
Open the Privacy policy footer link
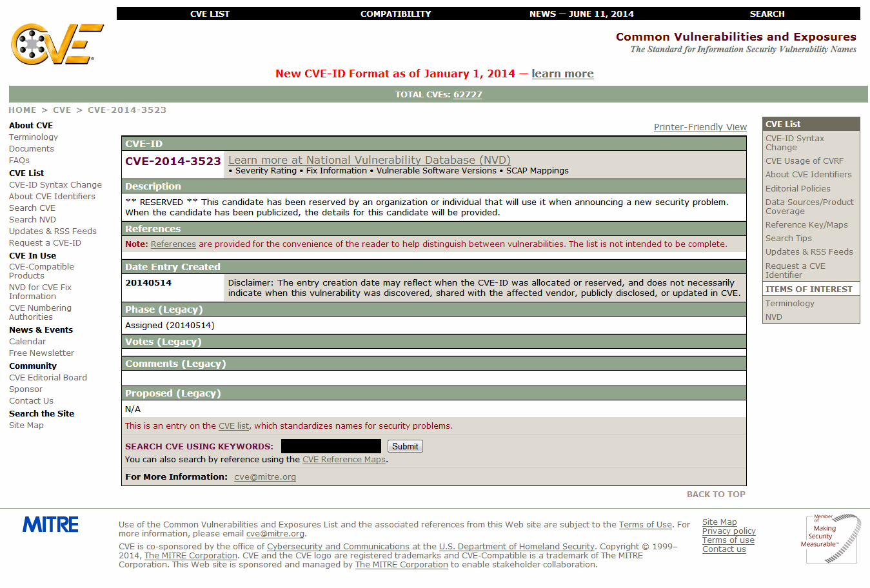tap(729, 531)
